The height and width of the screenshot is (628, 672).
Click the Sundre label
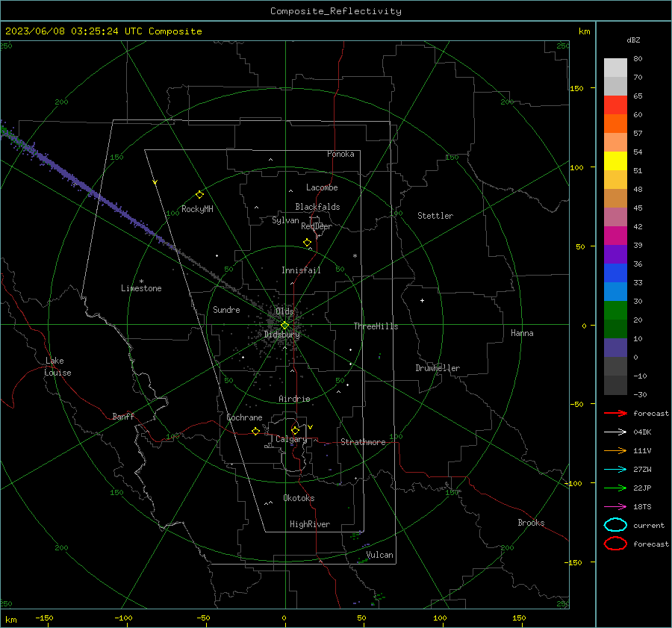tap(226, 310)
